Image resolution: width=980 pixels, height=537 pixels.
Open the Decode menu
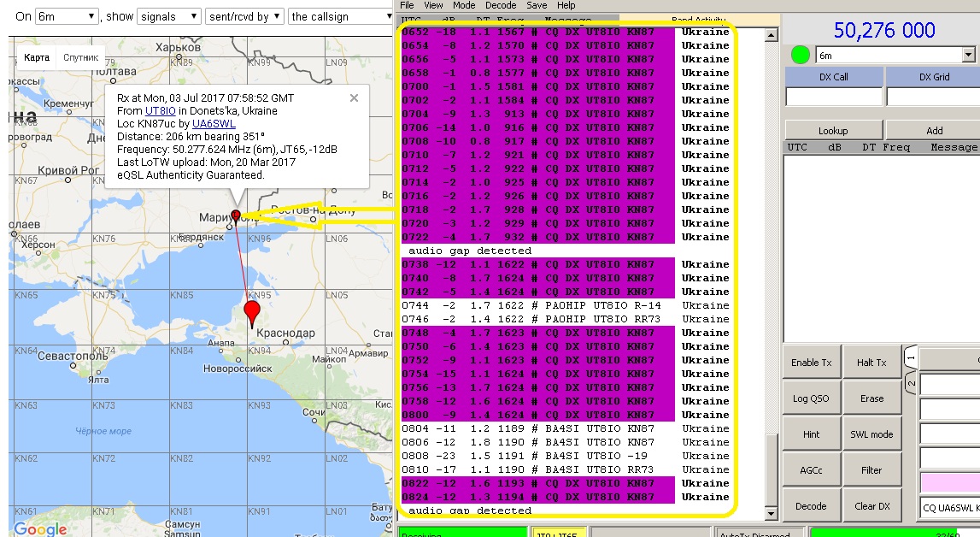pyautogui.click(x=501, y=5)
